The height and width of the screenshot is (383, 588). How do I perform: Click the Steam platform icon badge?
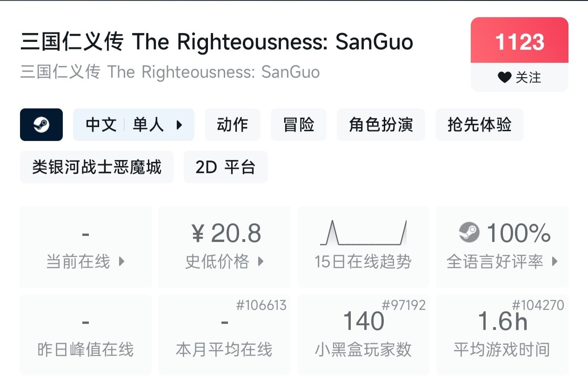(x=41, y=125)
